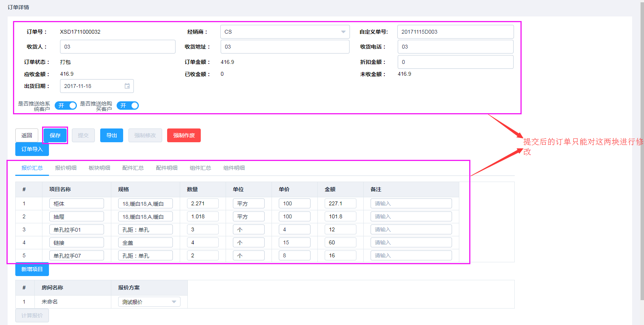Click the 收货电话 input field
Viewport: 644px width, 325px height.
(x=455, y=47)
